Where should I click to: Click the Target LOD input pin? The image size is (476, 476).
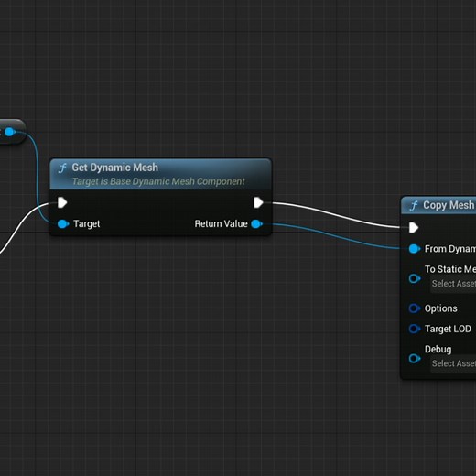415,329
